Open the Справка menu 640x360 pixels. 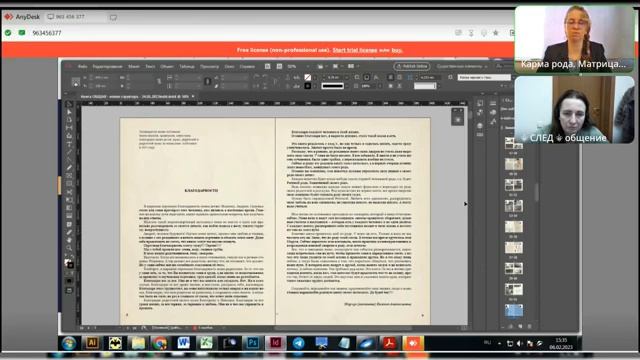click(247, 67)
